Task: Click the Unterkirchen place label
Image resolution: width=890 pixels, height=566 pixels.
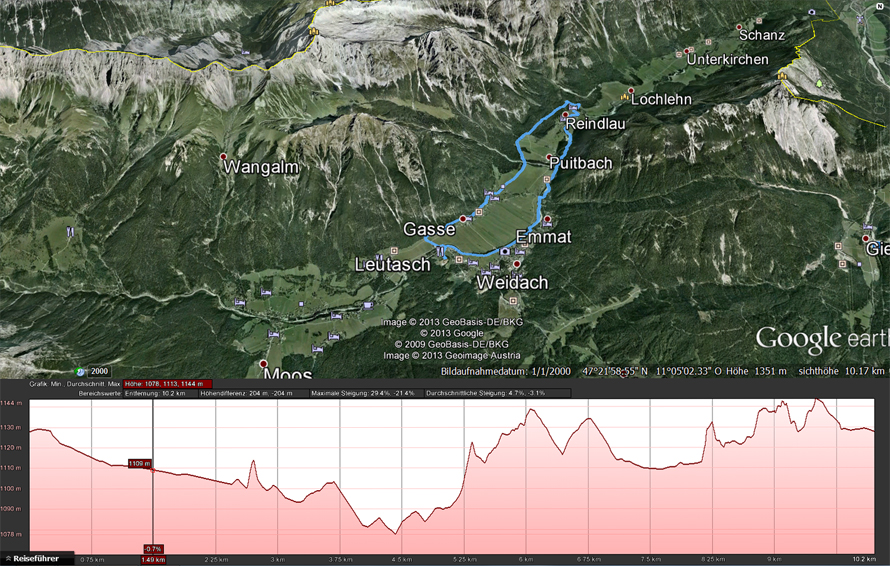Action: click(728, 60)
